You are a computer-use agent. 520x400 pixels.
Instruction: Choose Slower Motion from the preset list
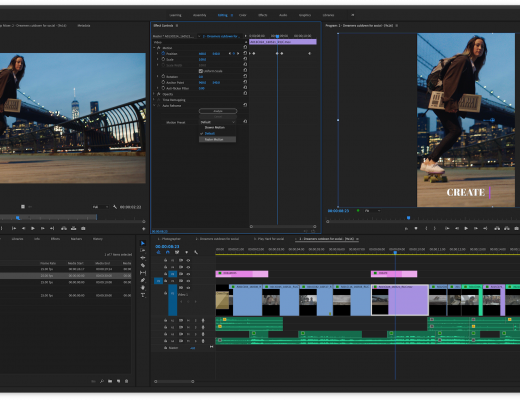214,127
